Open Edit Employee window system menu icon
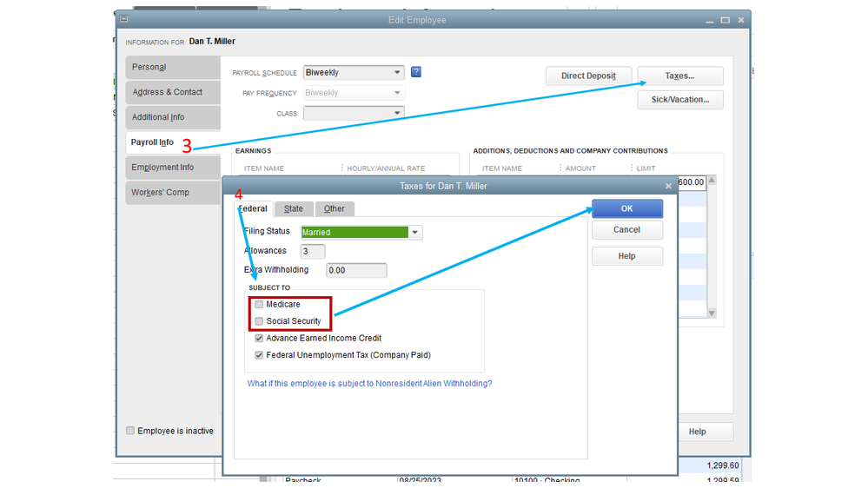The image size is (868, 488). point(124,19)
